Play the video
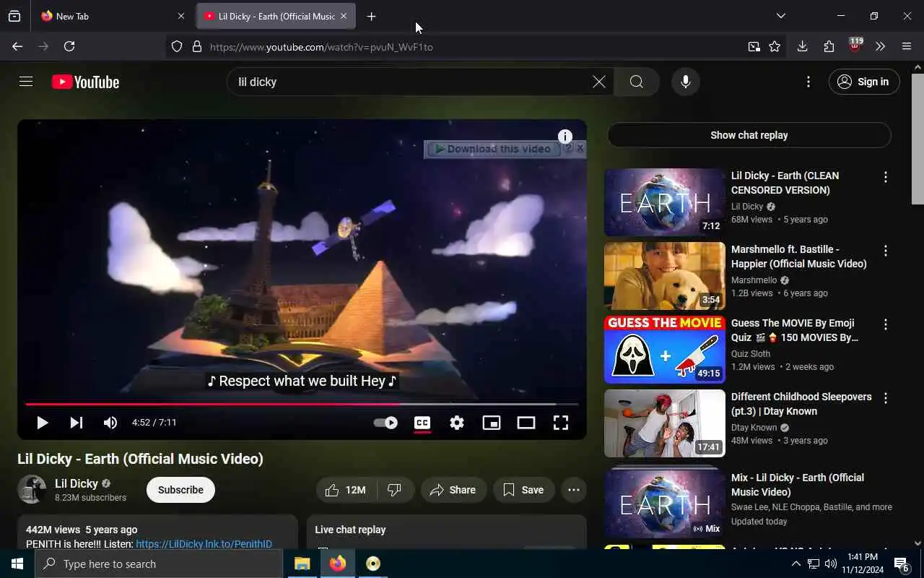This screenshot has height=578, width=924. click(x=42, y=423)
